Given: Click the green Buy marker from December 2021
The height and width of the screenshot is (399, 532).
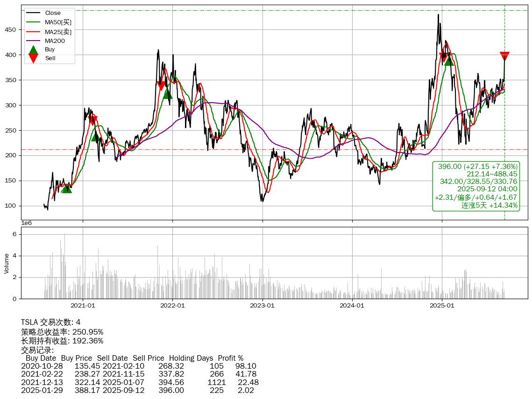Looking at the screenshot, I should point(168,94).
